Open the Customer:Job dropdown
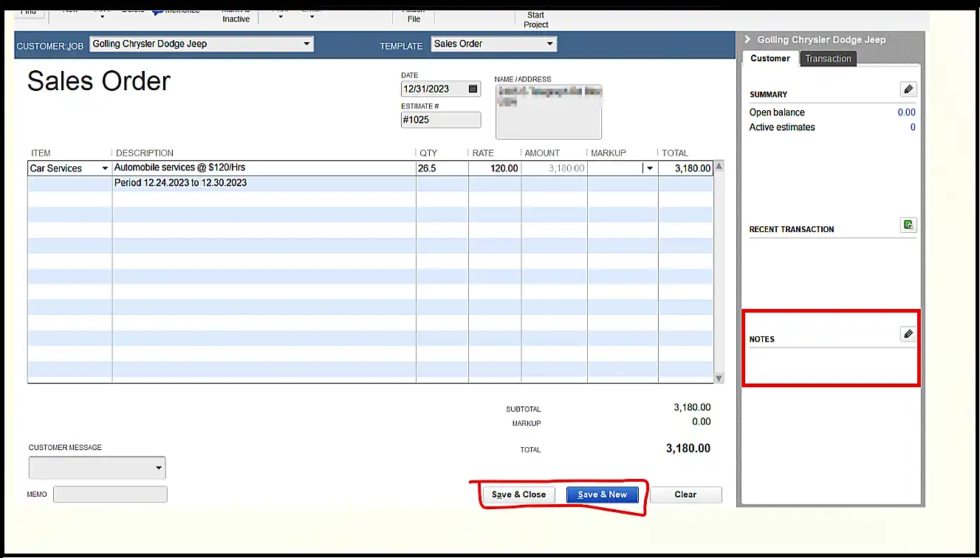The image size is (980, 558). (306, 44)
